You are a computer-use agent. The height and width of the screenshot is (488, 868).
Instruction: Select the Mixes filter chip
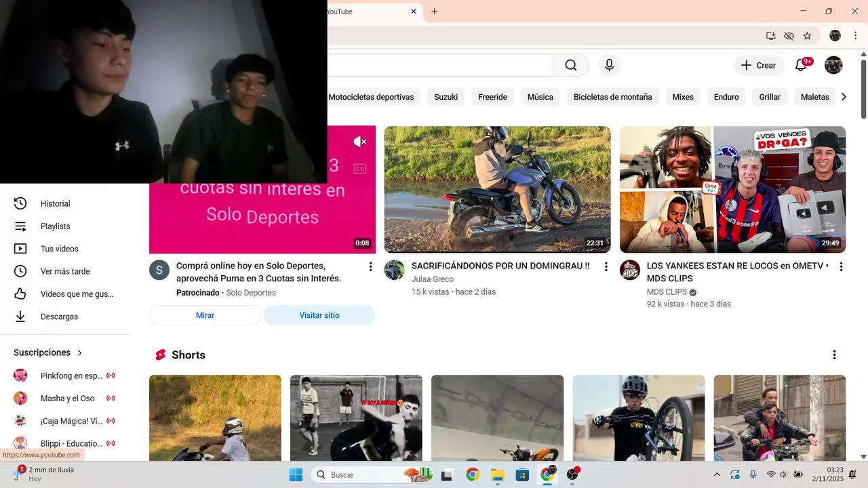tap(683, 97)
